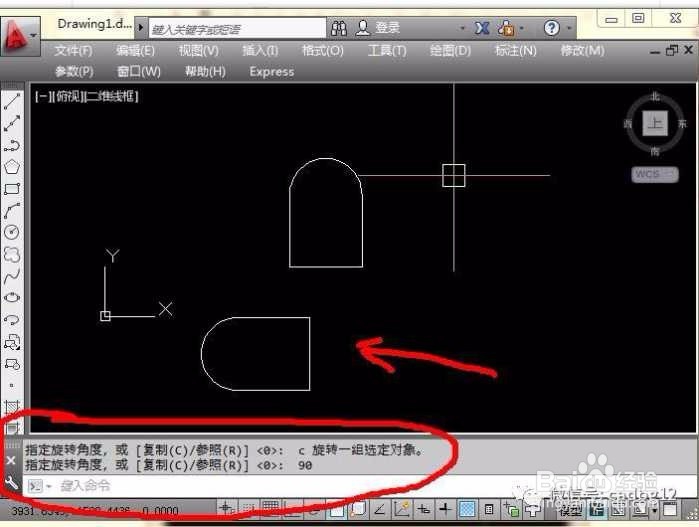Open the 俯视 view controls menu
699x527 pixels.
tap(67, 96)
